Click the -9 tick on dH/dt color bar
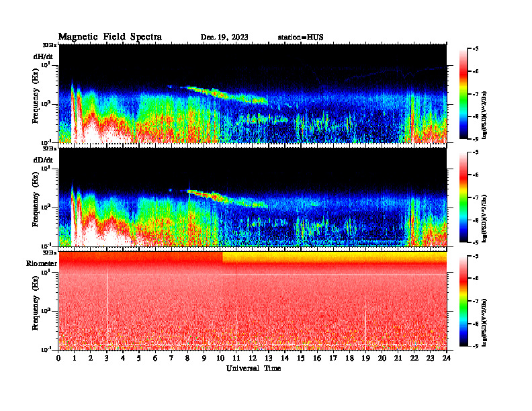The image size is (532, 411). pos(476,139)
